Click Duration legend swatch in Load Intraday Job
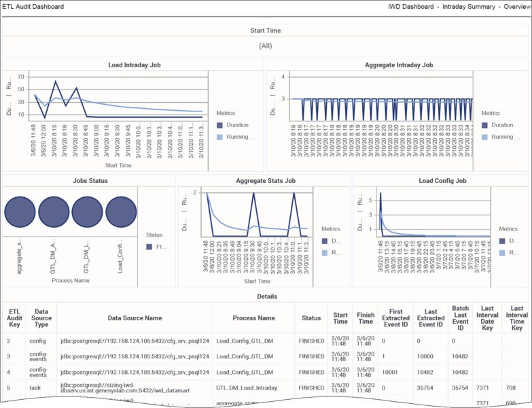The image size is (532, 408). coord(219,125)
